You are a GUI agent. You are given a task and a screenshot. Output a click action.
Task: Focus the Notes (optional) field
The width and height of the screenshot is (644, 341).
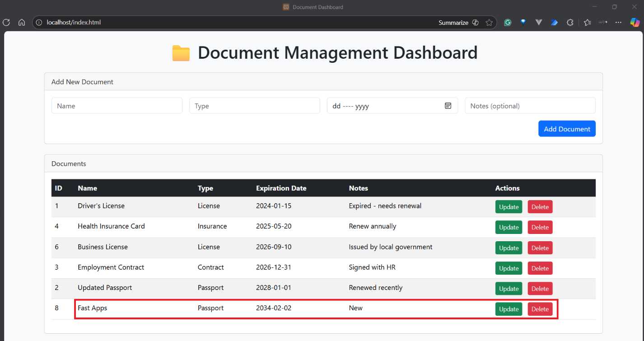pos(530,106)
